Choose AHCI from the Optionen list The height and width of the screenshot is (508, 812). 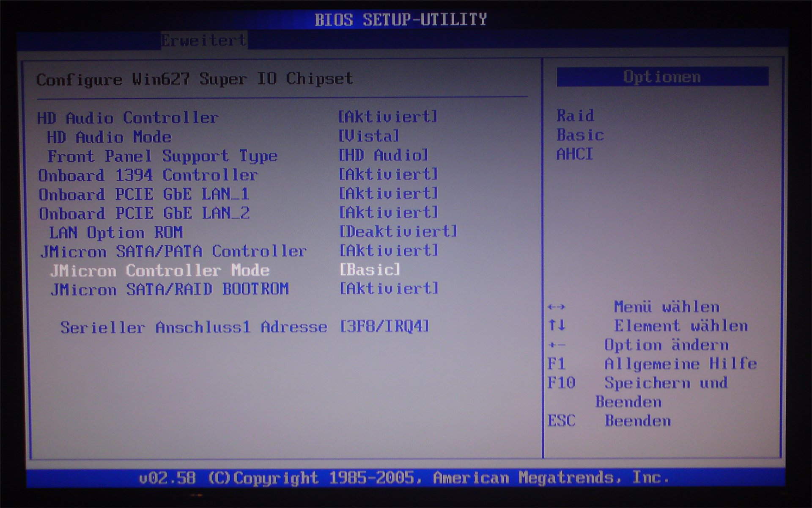point(574,154)
